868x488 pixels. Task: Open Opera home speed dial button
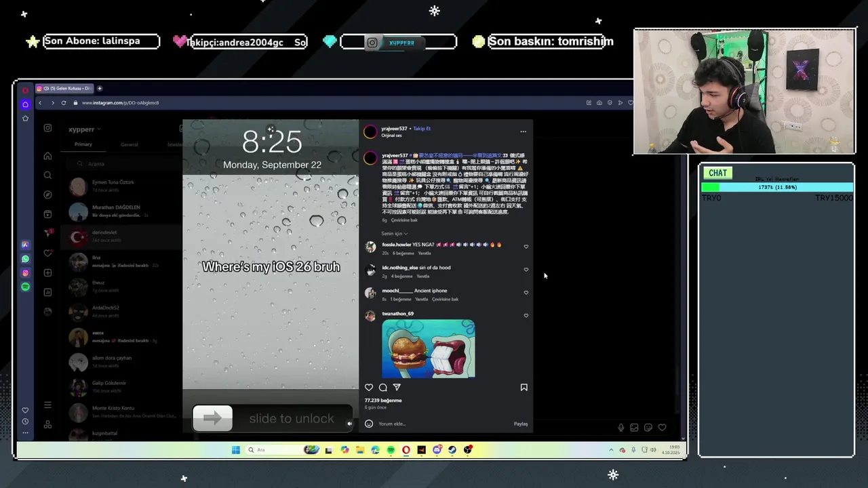coord(25,104)
